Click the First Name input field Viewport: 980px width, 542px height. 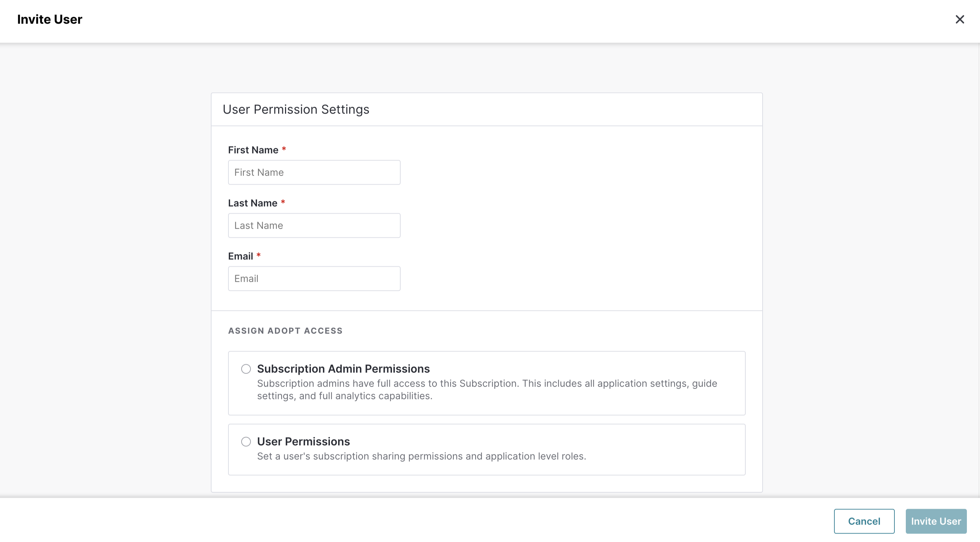tap(314, 172)
